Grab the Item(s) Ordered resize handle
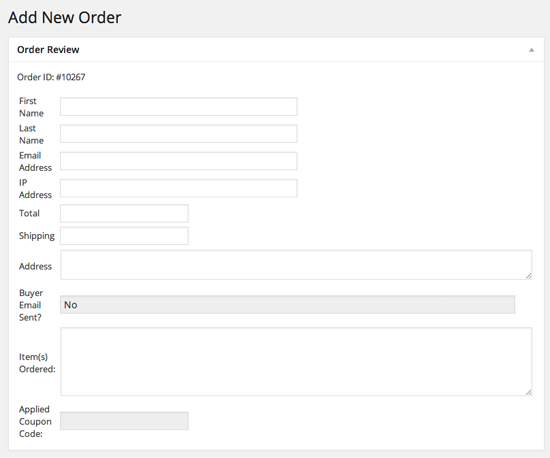The height and width of the screenshot is (458, 550). (x=529, y=392)
